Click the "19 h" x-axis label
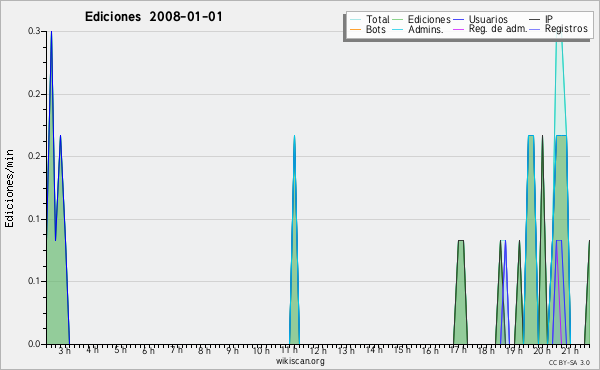Screen dimensions: 600x370 [514, 350]
